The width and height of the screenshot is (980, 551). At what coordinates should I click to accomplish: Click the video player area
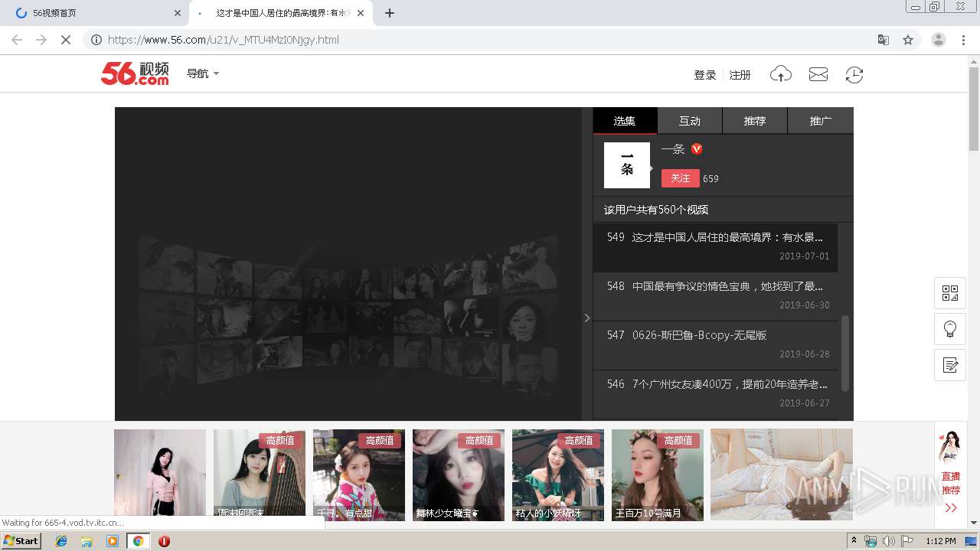348,264
